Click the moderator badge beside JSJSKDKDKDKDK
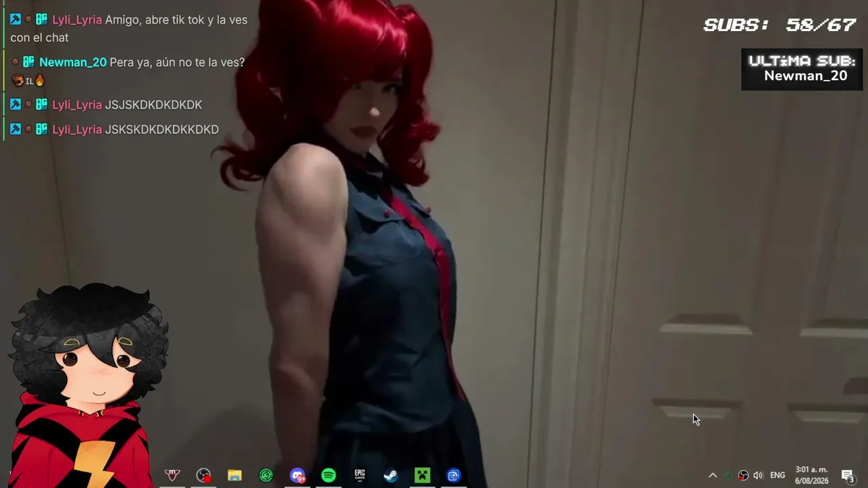 coord(16,104)
